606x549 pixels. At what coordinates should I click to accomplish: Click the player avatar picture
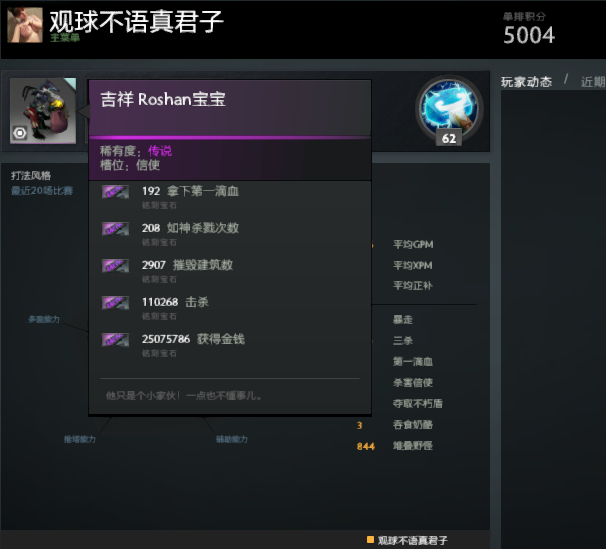point(25,25)
